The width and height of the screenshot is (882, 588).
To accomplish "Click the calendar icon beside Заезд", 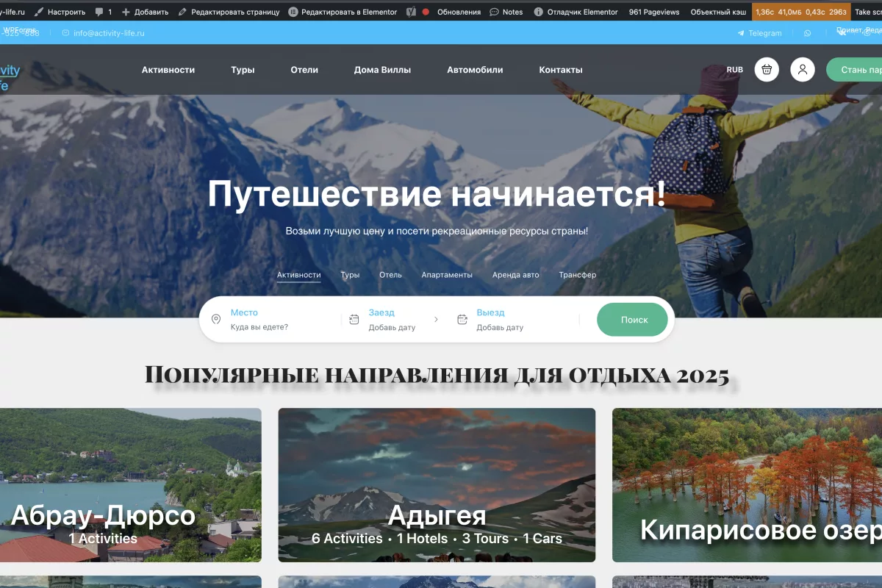I will point(354,320).
